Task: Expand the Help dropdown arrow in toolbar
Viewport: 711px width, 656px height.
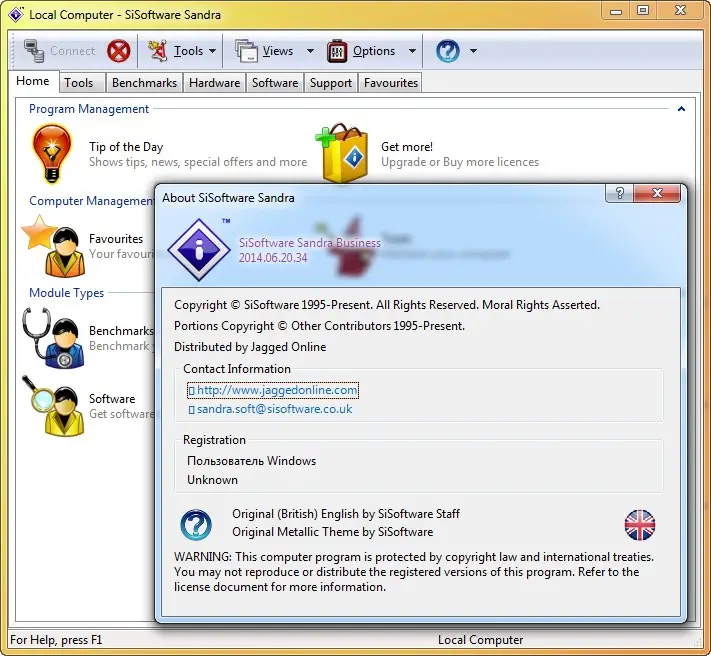Action: click(473, 51)
